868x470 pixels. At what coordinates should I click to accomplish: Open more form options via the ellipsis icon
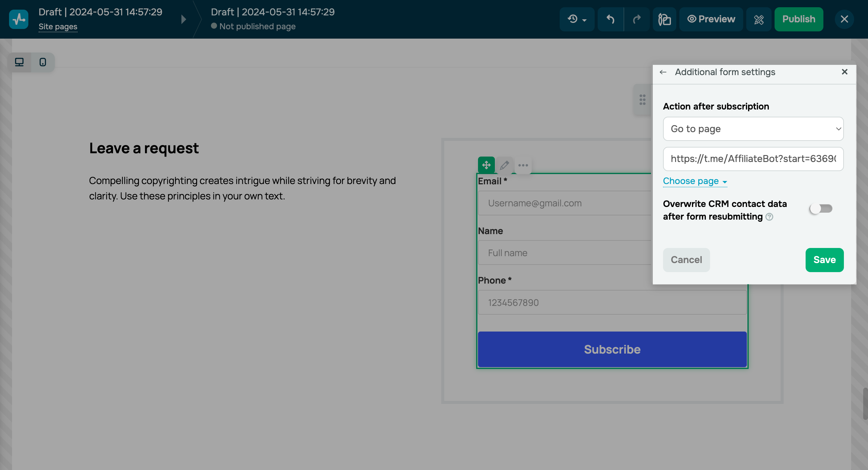(523, 165)
